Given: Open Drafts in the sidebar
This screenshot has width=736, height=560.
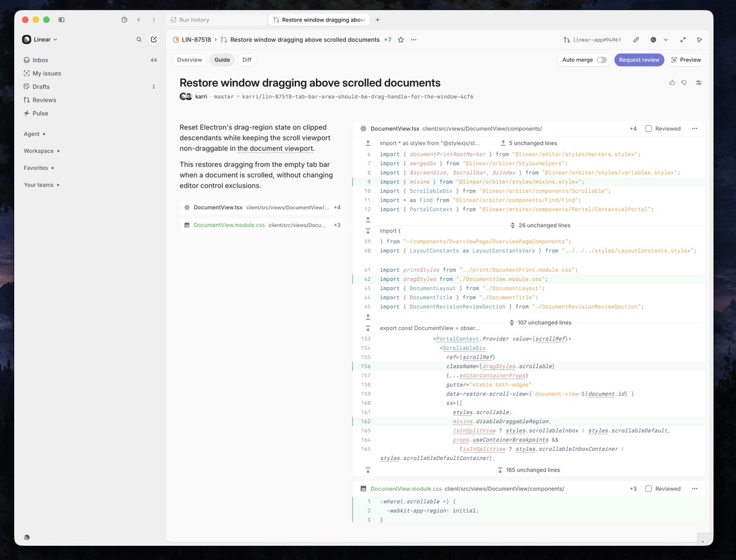Looking at the screenshot, I should click(x=90, y=86).
